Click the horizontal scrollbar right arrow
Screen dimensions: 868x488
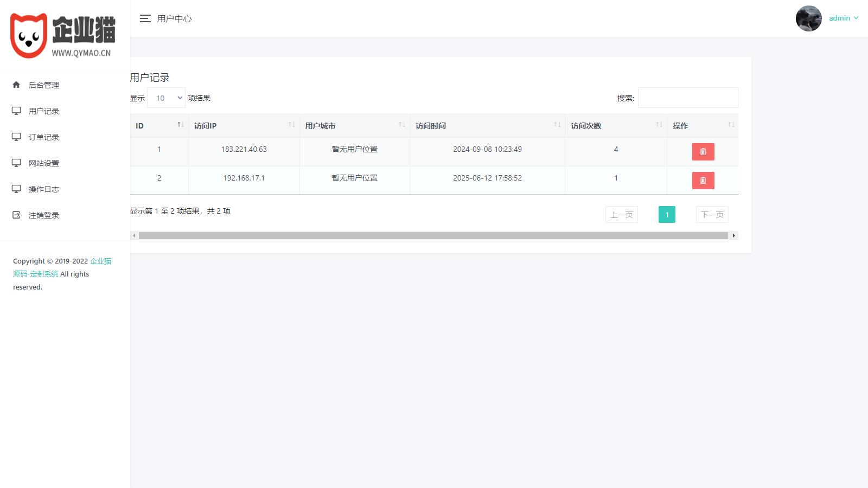click(x=733, y=236)
